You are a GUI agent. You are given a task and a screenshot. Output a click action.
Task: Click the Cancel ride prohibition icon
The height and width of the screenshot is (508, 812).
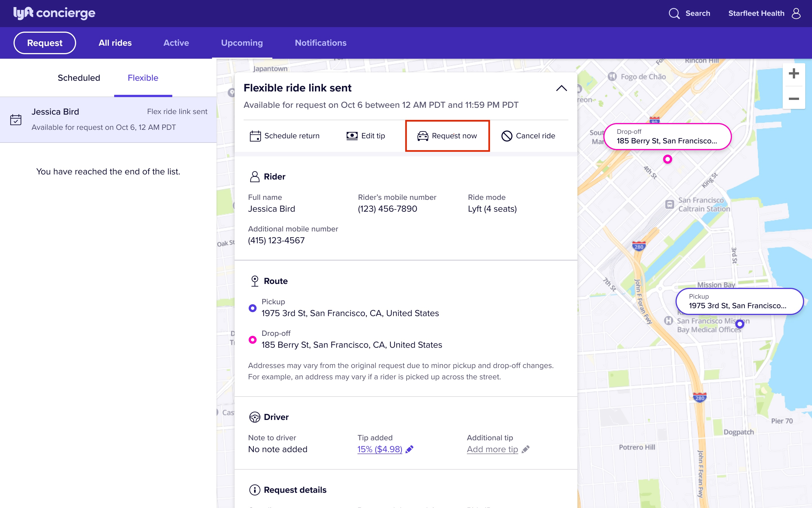[507, 136]
